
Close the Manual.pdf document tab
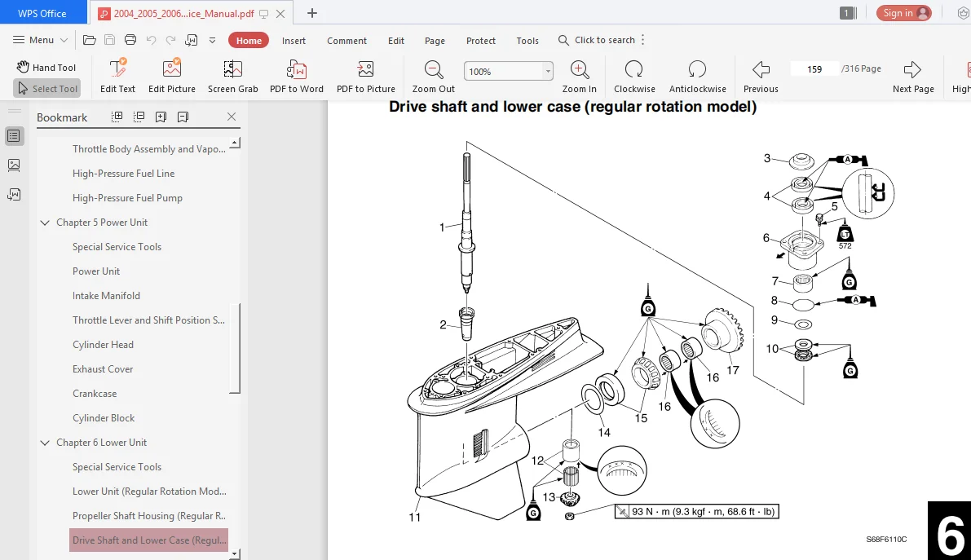pos(280,13)
